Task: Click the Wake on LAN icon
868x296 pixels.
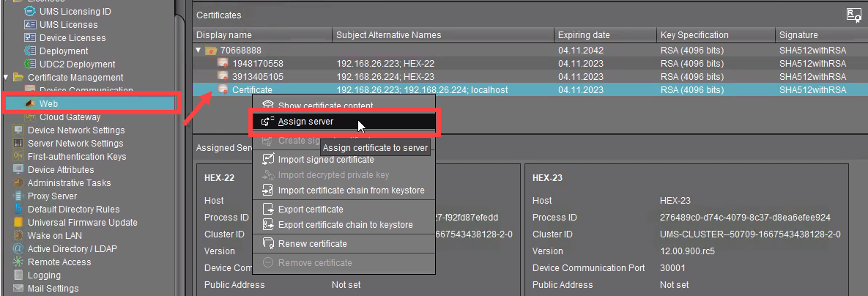Action: click(18, 236)
